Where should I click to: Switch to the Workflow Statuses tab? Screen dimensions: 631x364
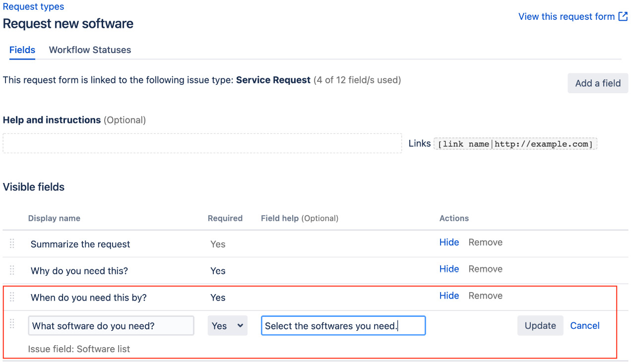click(x=90, y=50)
